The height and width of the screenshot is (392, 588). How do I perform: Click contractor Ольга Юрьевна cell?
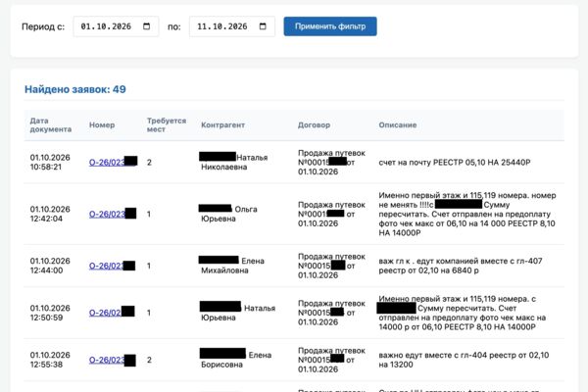(x=228, y=214)
